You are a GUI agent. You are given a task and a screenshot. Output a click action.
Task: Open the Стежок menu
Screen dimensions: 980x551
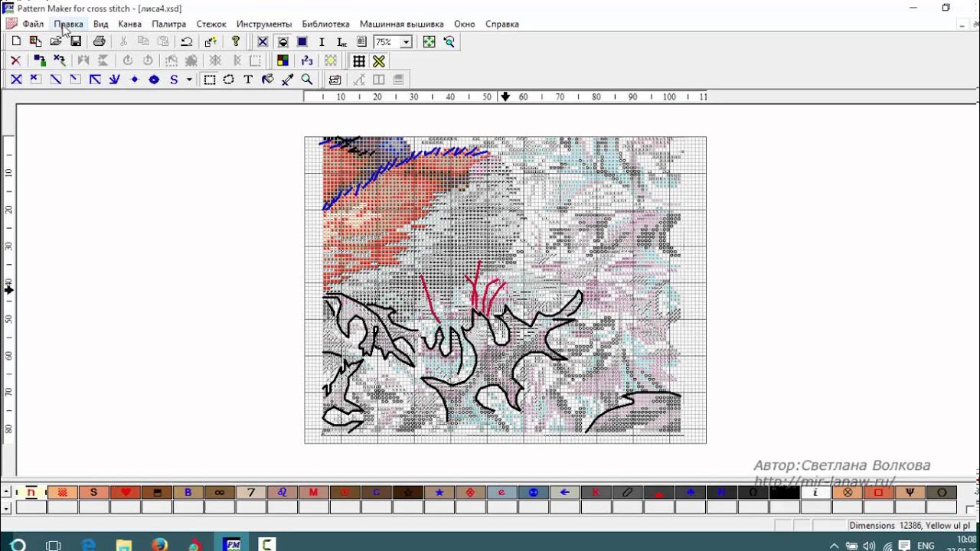211,24
